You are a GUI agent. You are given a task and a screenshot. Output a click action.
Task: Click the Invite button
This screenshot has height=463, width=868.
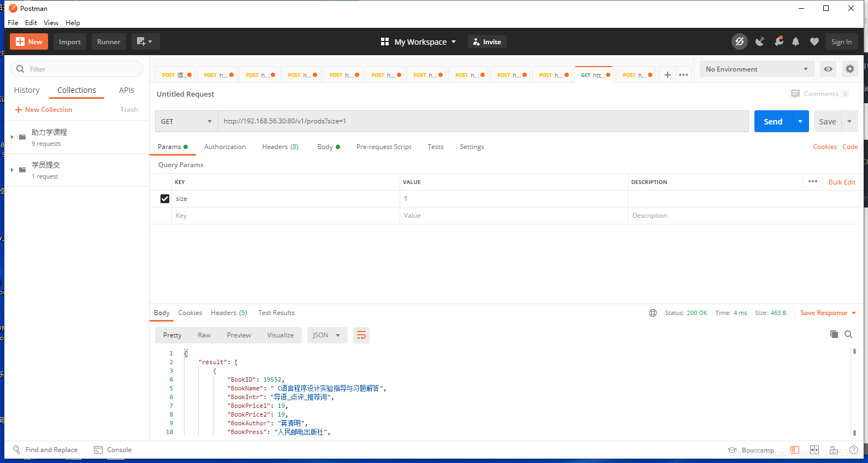click(487, 41)
